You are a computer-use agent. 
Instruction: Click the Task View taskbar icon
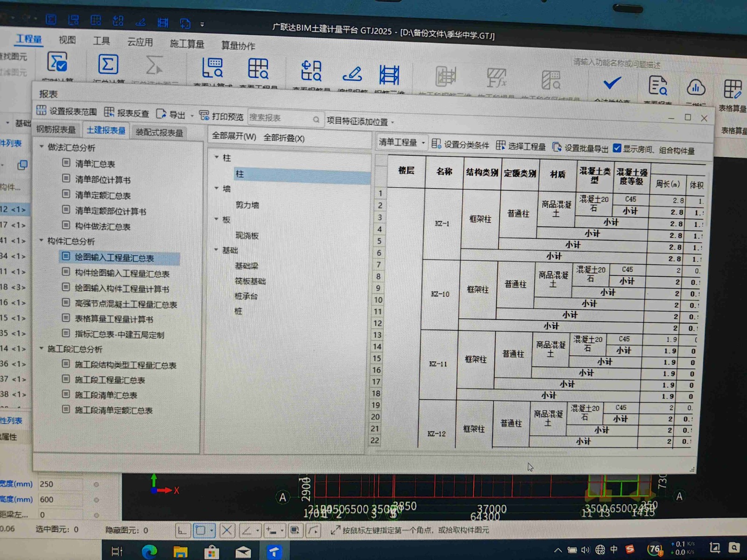coord(117,552)
